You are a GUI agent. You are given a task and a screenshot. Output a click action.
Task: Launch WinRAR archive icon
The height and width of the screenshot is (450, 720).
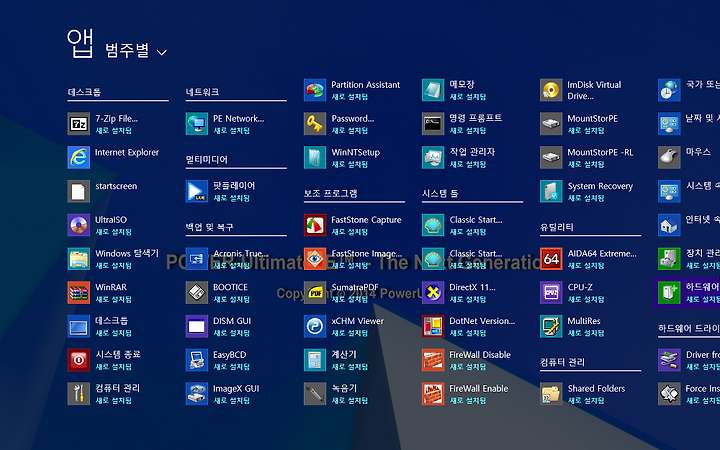pyautogui.click(x=79, y=292)
